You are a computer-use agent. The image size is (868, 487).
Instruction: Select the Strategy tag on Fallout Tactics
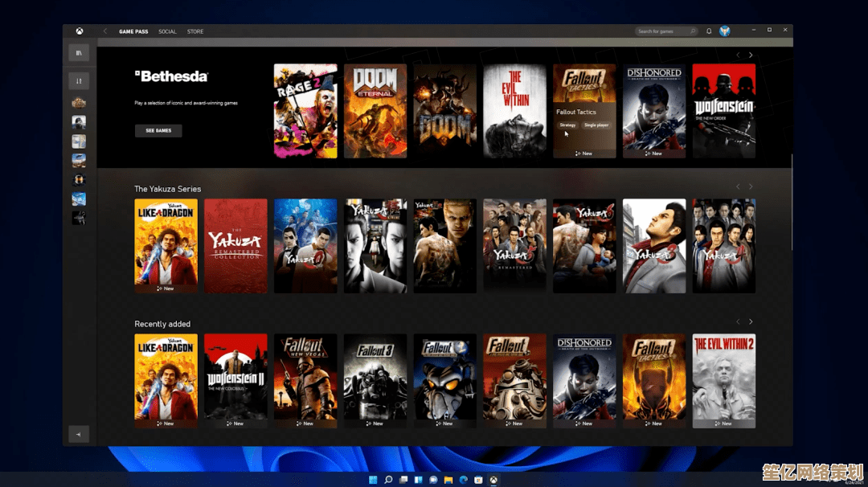tap(567, 125)
